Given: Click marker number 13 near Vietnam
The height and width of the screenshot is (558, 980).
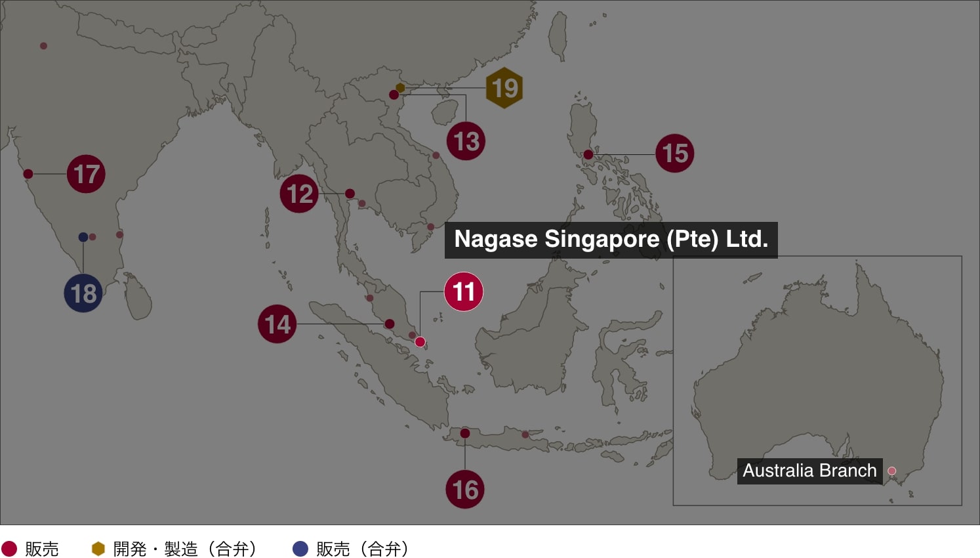Looking at the screenshot, I should tap(466, 141).
